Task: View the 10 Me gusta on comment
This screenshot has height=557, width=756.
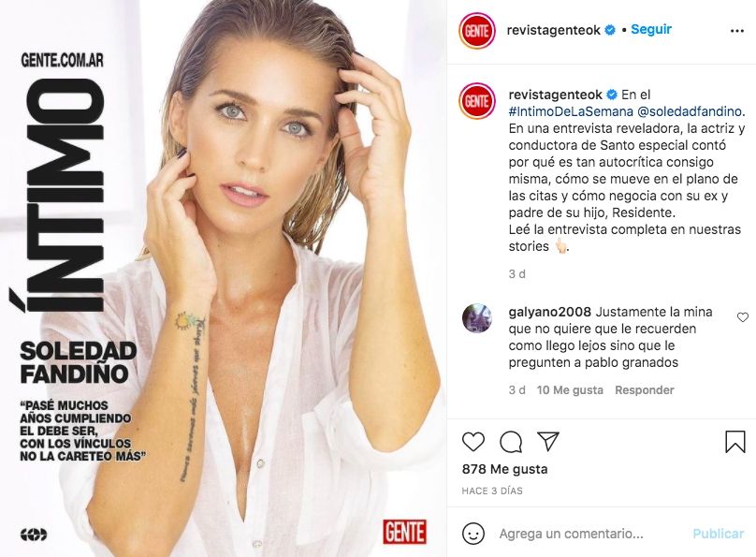Action: tap(570, 389)
